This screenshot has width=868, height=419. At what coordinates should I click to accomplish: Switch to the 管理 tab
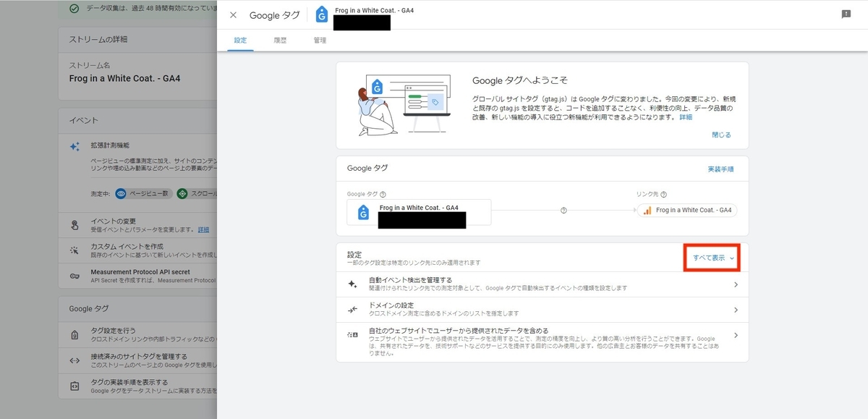pyautogui.click(x=320, y=41)
